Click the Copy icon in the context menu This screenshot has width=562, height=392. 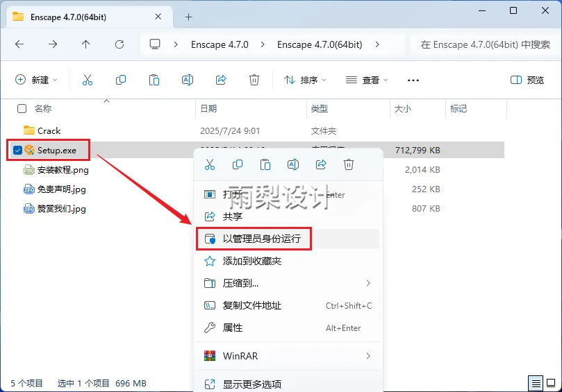(238, 164)
